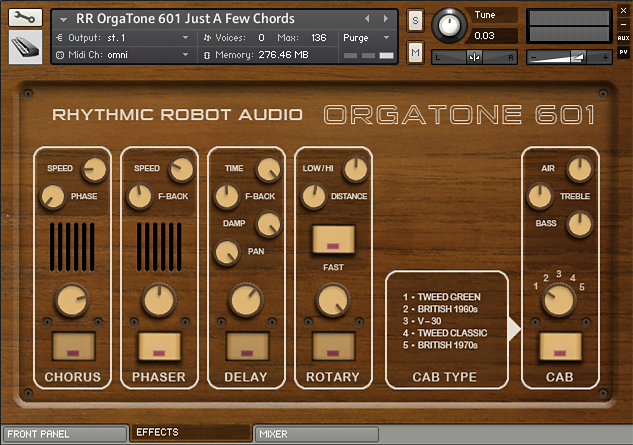Click the Delay F-Back knob
This screenshot has height=445, width=633.
pos(226,197)
